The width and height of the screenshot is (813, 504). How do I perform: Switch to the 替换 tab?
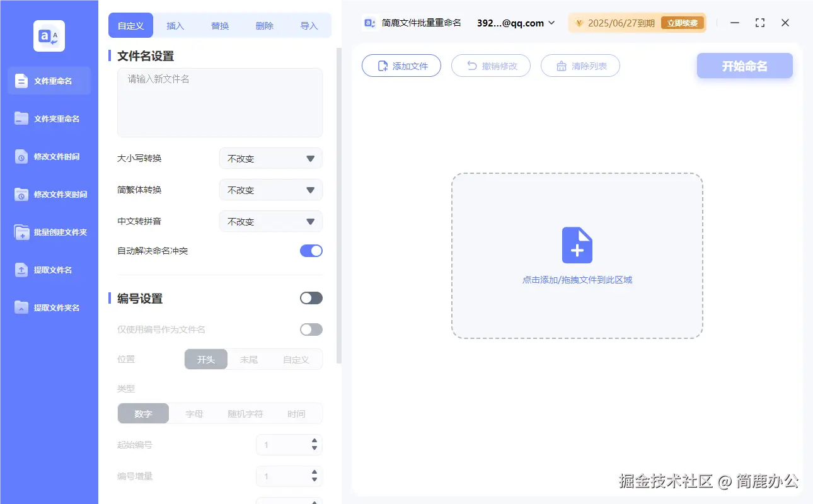pos(219,25)
